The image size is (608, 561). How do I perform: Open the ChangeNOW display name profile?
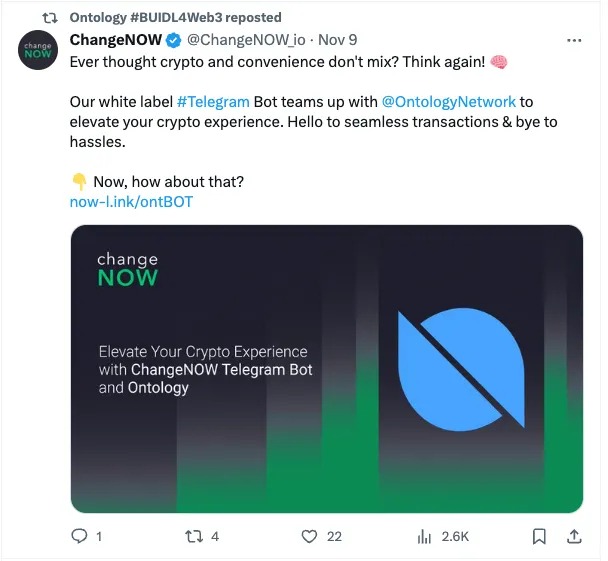coord(115,41)
